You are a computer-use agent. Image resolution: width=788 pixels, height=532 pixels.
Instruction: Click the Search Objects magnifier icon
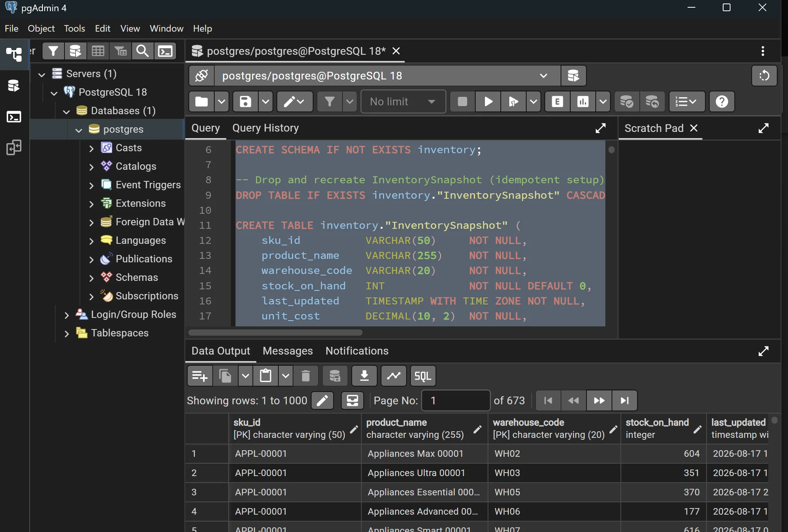142,51
